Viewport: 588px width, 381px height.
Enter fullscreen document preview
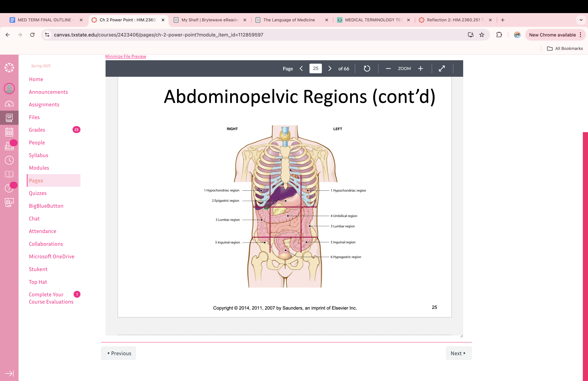tap(442, 68)
